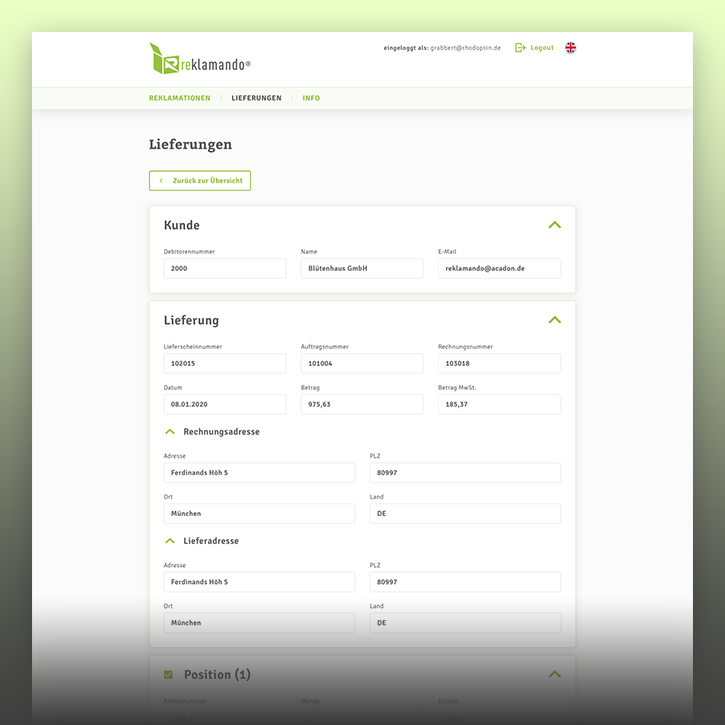The height and width of the screenshot is (725, 725).
Task: Click the Lieferscheinnummer field
Action: tap(224, 364)
